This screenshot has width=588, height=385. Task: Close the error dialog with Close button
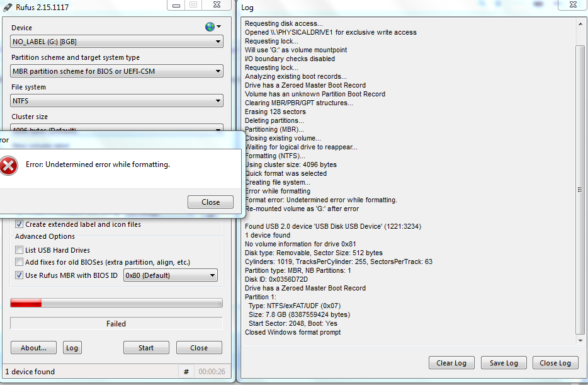coord(210,202)
